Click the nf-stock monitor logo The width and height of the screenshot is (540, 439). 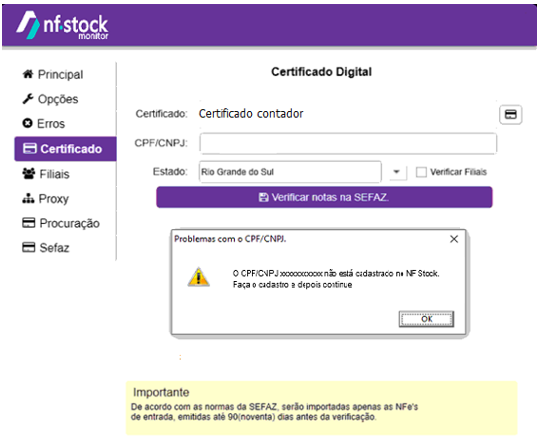62,25
